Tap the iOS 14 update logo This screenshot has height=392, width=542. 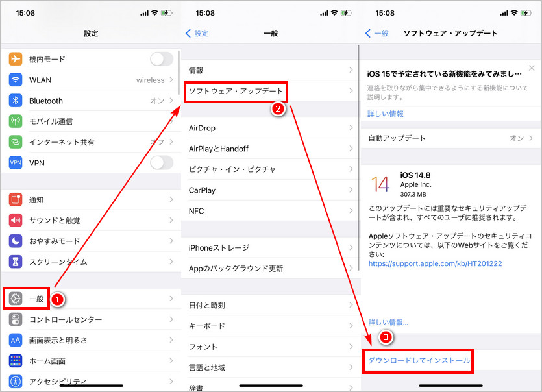[380, 184]
